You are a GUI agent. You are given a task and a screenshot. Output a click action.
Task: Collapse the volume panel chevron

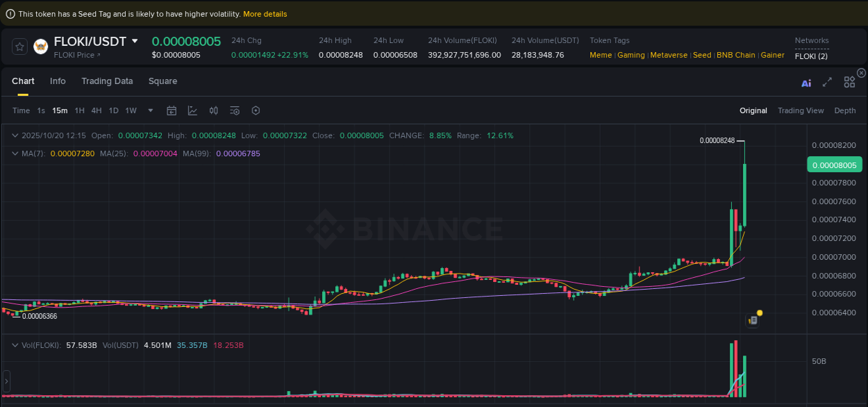click(15, 344)
